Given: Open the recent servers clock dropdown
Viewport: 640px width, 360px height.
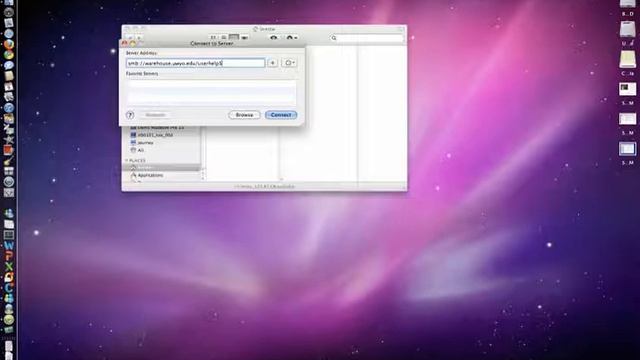Looking at the screenshot, I should click(289, 63).
